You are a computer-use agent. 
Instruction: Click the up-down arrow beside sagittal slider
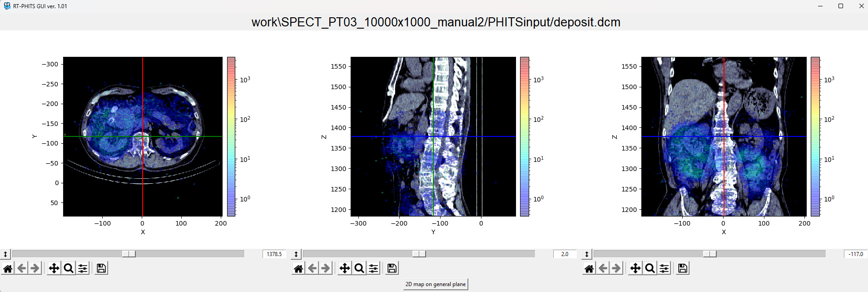(296, 254)
